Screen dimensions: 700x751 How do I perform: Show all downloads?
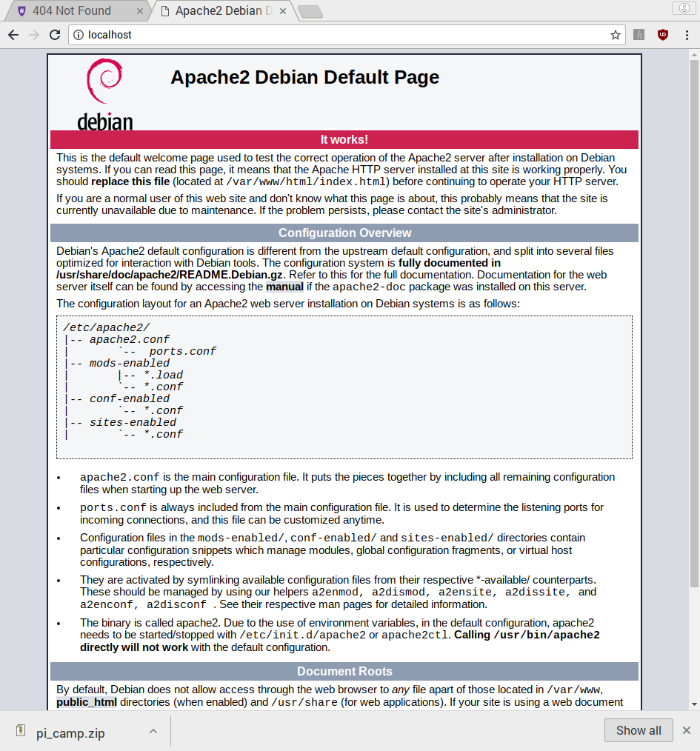pyautogui.click(x=639, y=730)
